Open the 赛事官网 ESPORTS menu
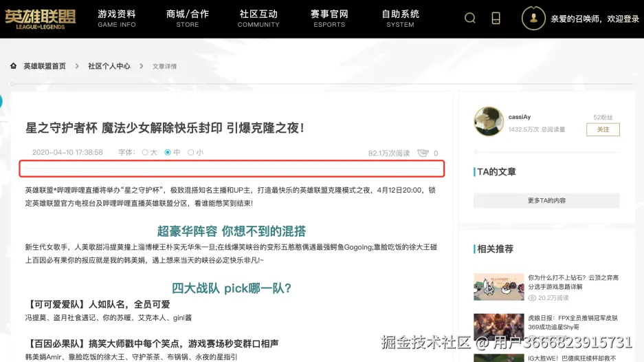 (329, 19)
